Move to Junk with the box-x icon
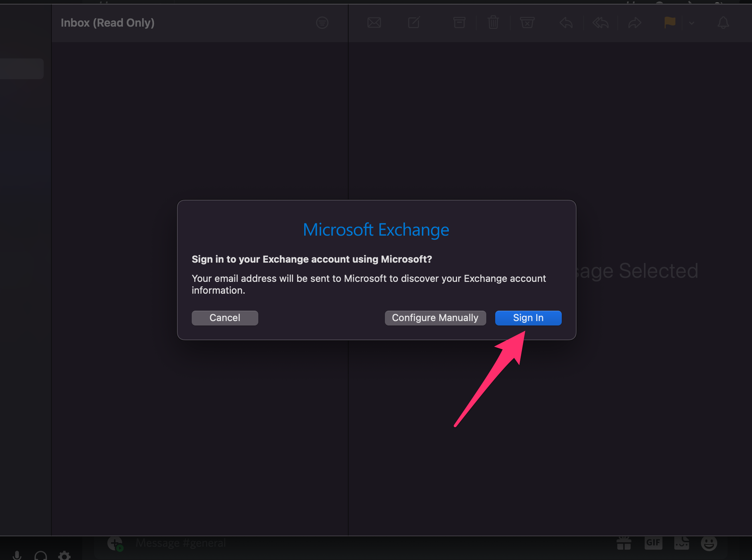This screenshot has width=752, height=560. pos(527,23)
